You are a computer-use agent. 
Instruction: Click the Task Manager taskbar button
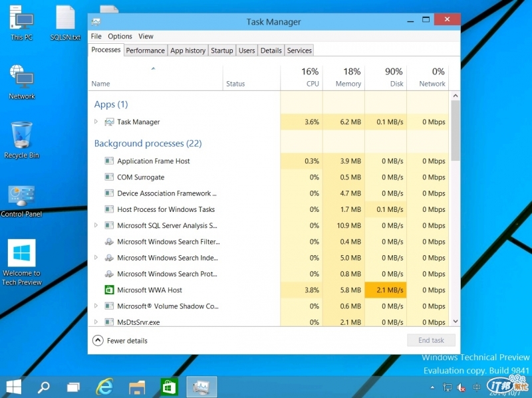pyautogui.click(x=201, y=387)
